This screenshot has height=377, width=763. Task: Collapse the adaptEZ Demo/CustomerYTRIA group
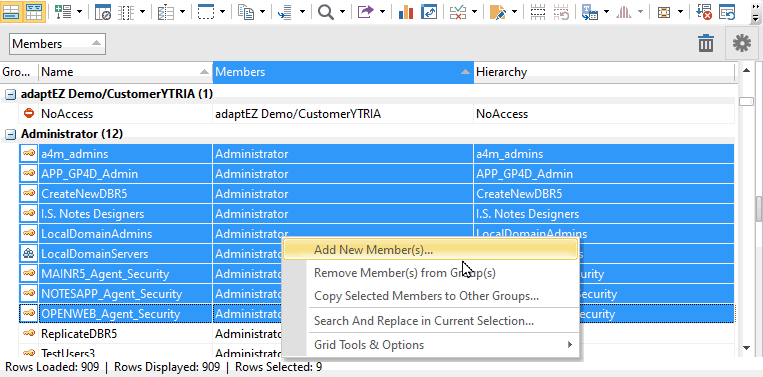click(x=10, y=94)
